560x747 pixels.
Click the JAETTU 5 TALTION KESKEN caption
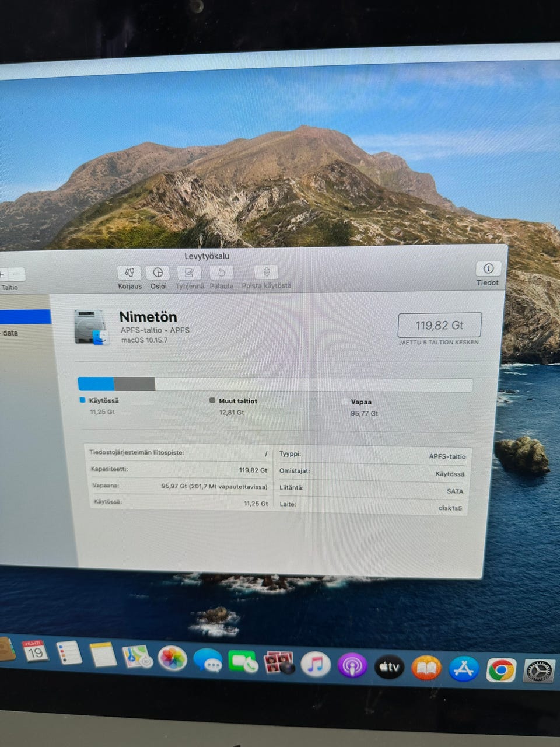pyautogui.click(x=439, y=343)
